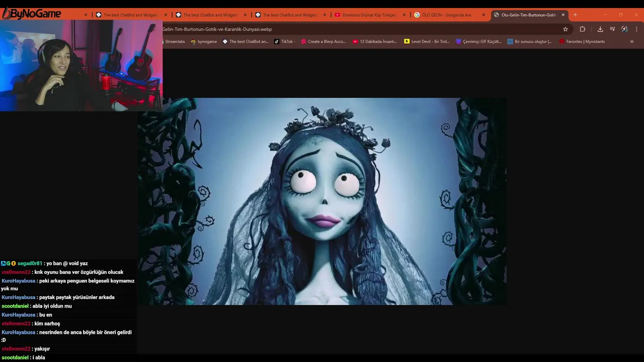The width and height of the screenshot is (644, 362).
Task: Click the Level Devil yellow bookmark icon
Action: click(x=407, y=41)
